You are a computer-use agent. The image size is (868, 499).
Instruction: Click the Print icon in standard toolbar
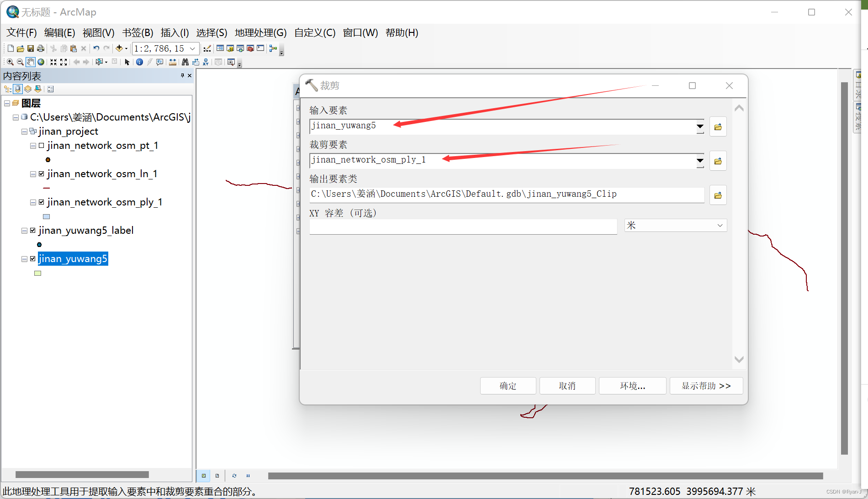click(41, 48)
